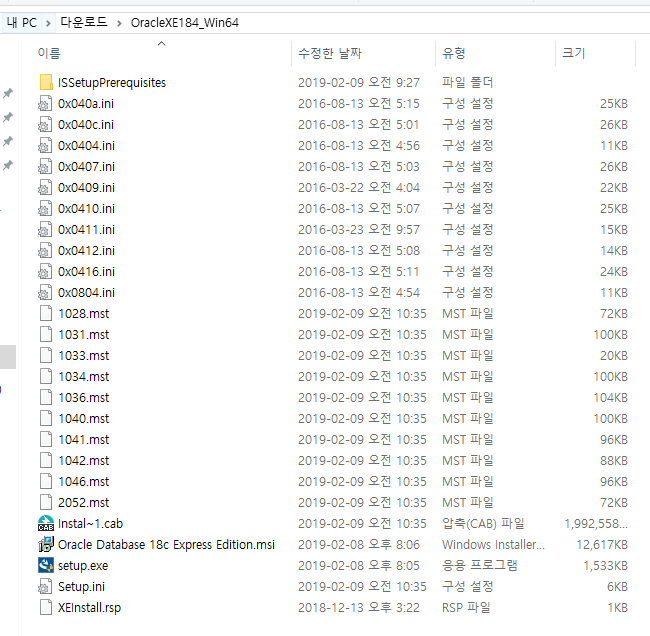The height and width of the screenshot is (636, 650).
Task: Select the 0x0409.ini file icon
Action: click(x=45, y=188)
